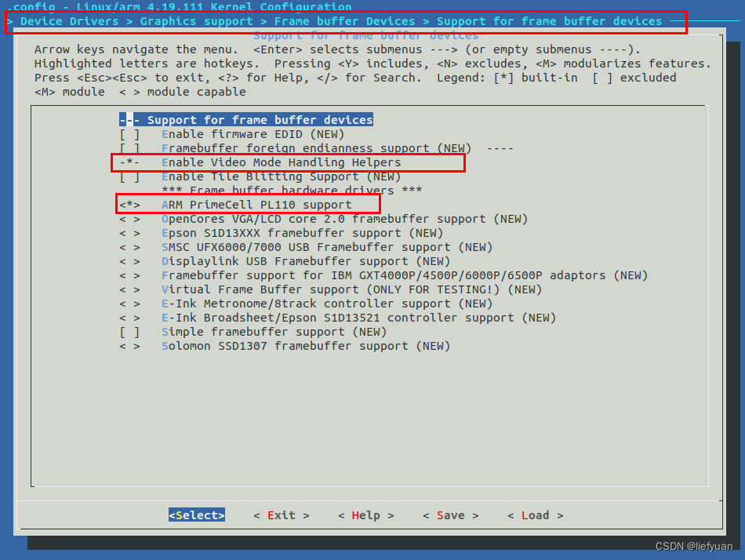The height and width of the screenshot is (560, 745).
Task: Click the Frame buffer hardware drivers comment
Action: 292,190
